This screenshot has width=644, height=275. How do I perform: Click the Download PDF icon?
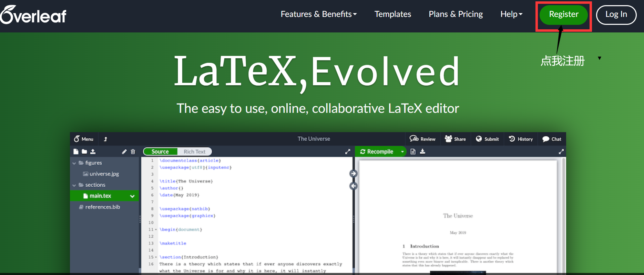(422, 151)
